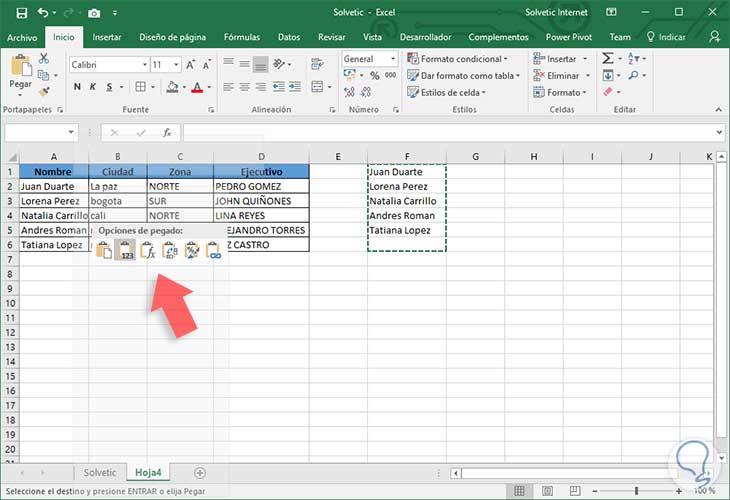
Task: Add a new sheet with plus button
Action: [x=200, y=473]
